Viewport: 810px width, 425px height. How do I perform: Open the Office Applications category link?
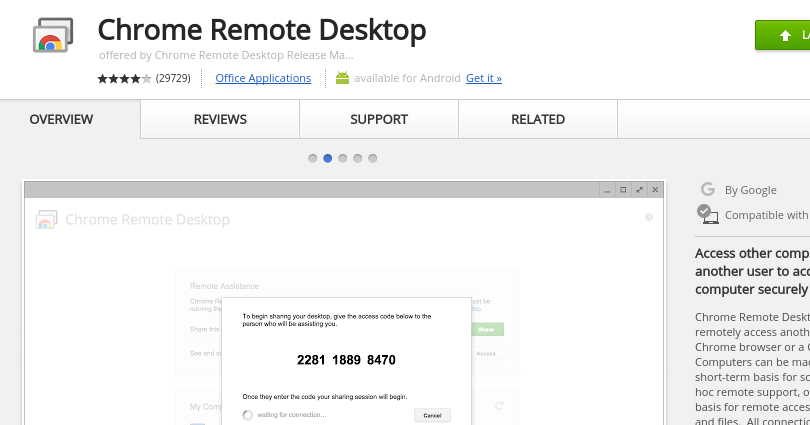[x=263, y=78]
